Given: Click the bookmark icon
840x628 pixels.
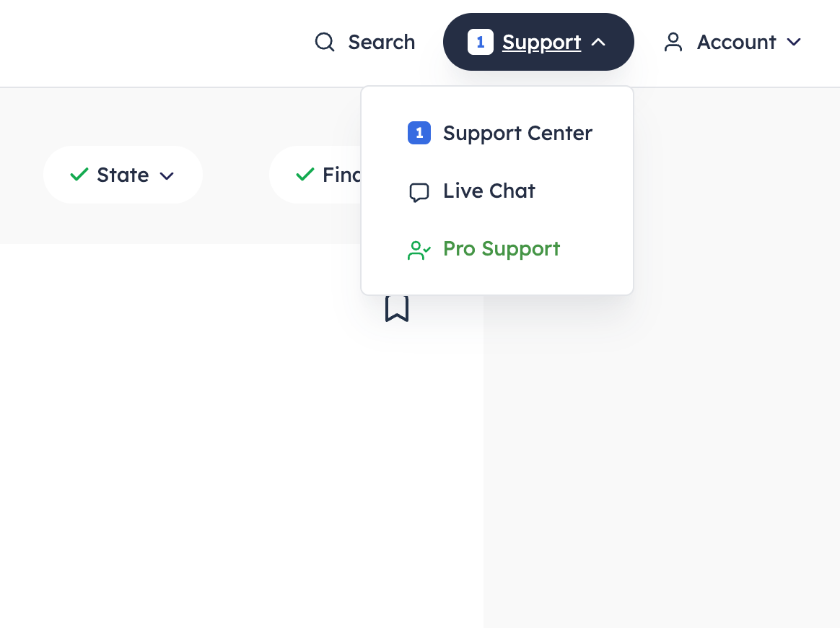Looking at the screenshot, I should pos(397,308).
